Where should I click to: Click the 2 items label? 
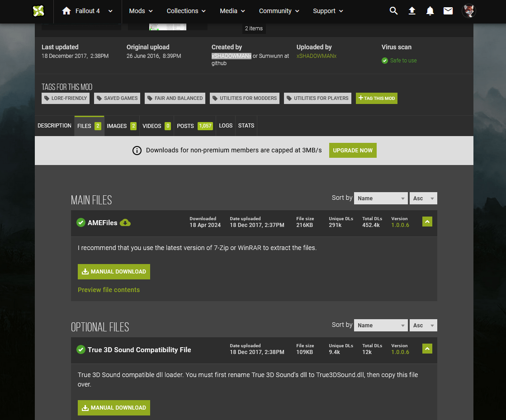click(x=254, y=28)
